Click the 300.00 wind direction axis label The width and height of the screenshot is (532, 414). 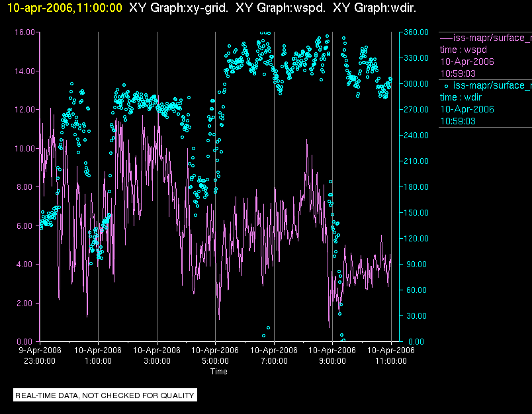click(416, 84)
